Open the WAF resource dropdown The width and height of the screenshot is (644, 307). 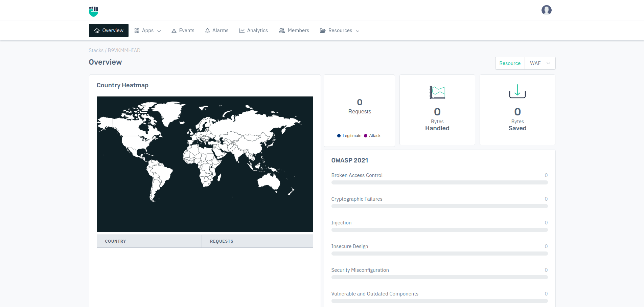[540, 63]
